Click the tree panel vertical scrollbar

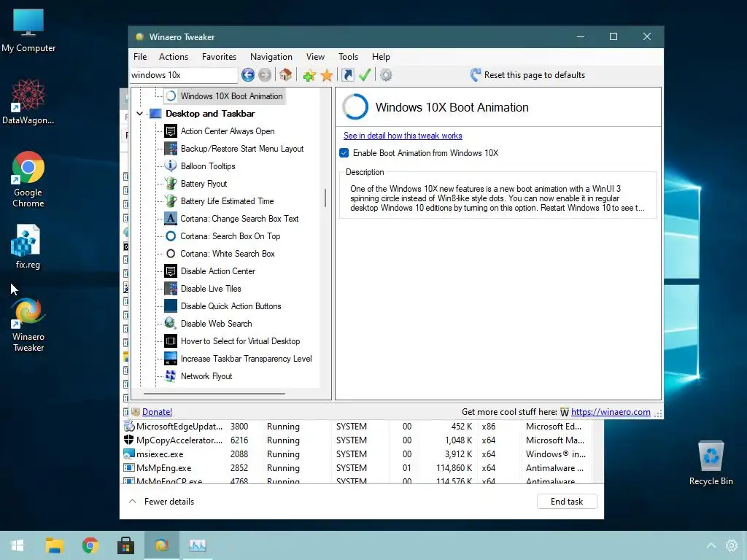[x=325, y=198]
